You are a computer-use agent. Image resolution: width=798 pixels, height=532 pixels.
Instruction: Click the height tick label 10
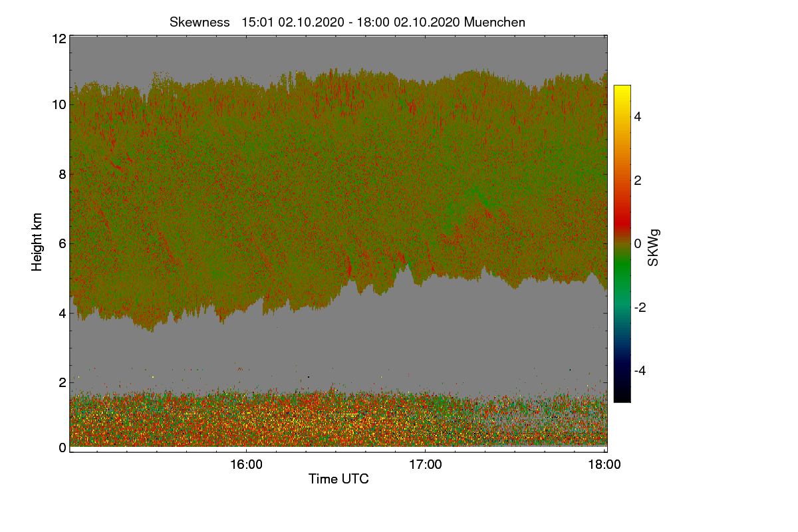coord(59,104)
